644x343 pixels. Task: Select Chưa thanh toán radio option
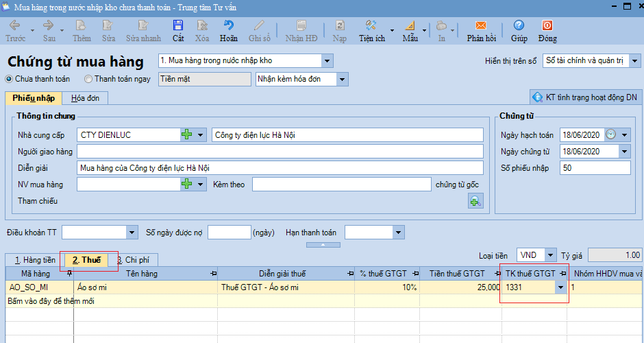coord(10,79)
